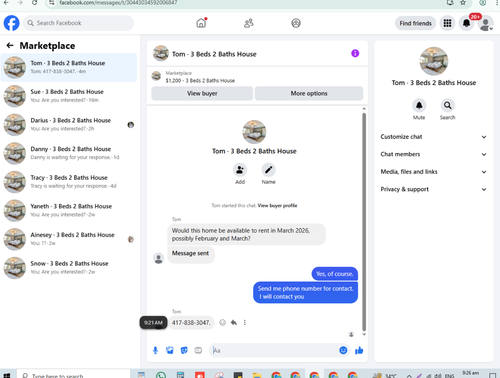The image size is (500, 378).
Task: Open the apps grid menu icon
Action: (x=447, y=23)
